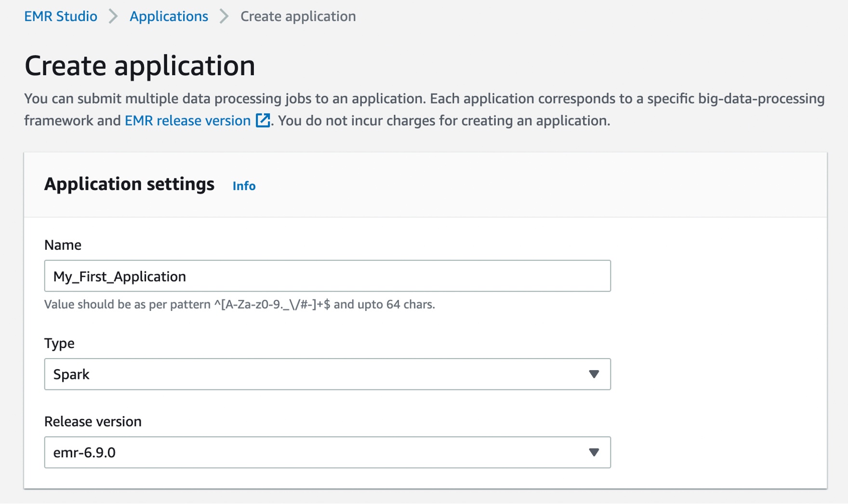Image resolution: width=848 pixels, height=504 pixels.
Task: Focus the Name input field
Action: tap(328, 276)
